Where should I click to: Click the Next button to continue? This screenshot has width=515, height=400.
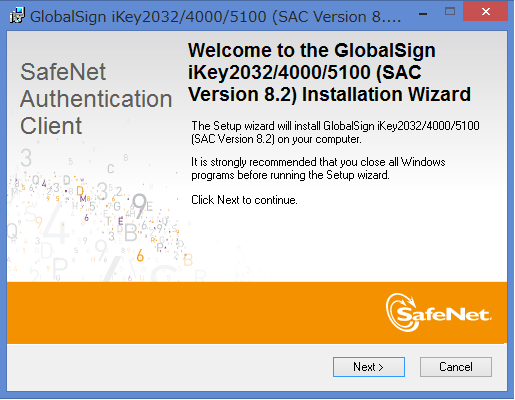coord(369,367)
